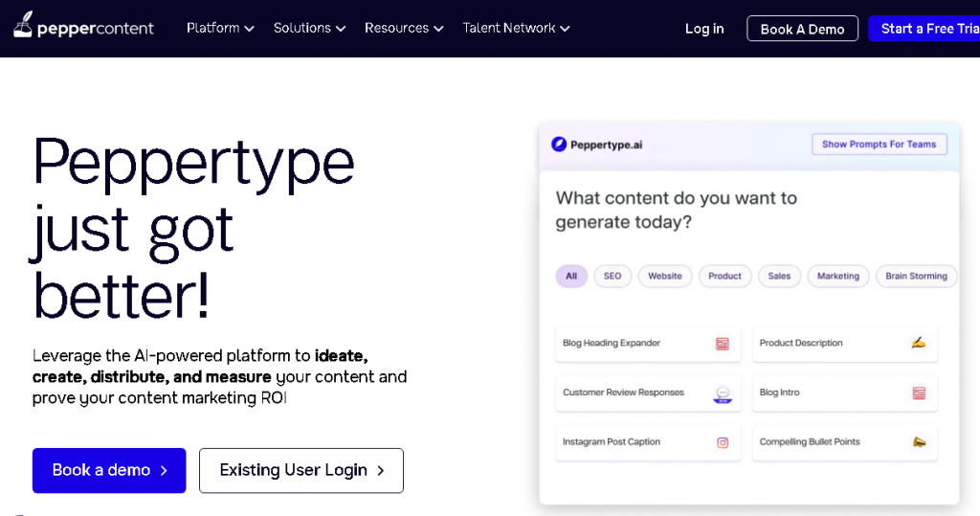Open the Customer Review Responses card
980x516 pixels.
point(648,393)
